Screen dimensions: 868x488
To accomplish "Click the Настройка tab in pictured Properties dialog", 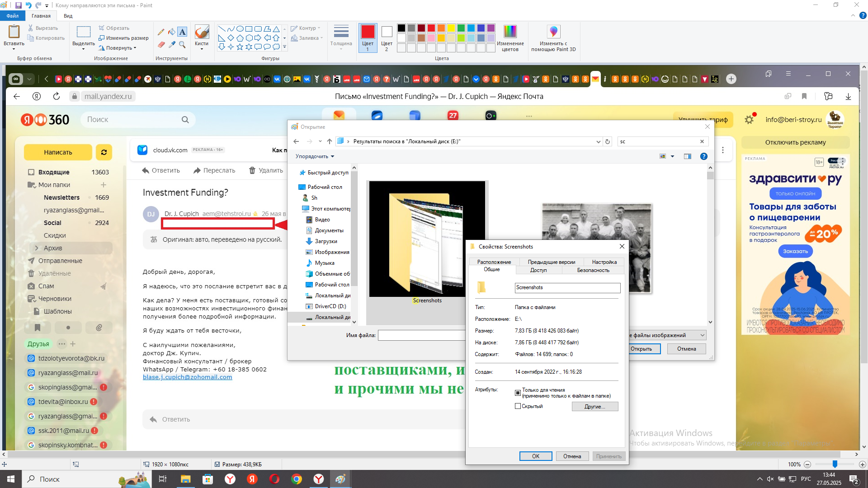I will click(x=604, y=262).
